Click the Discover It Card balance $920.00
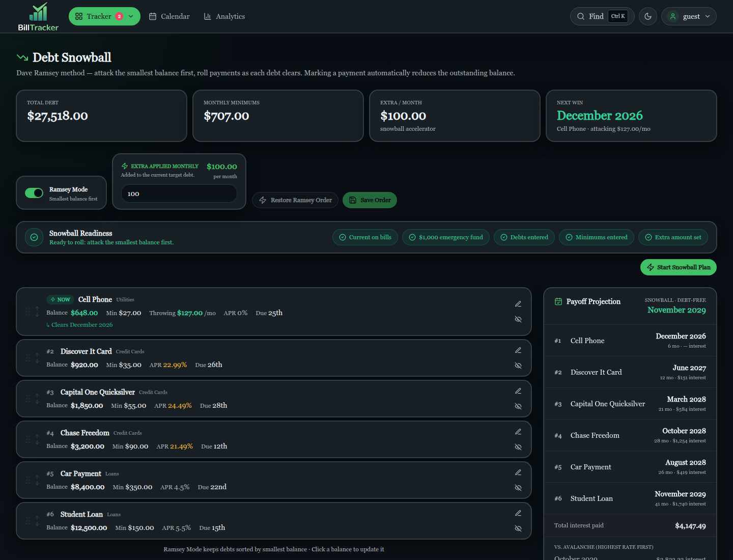733x560 pixels. [x=84, y=365]
